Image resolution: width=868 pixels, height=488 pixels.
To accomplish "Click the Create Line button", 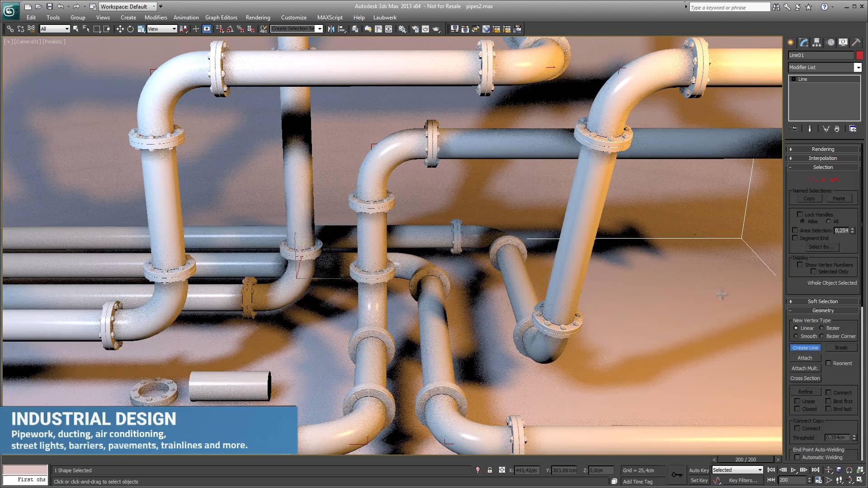I will click(805, 347).
